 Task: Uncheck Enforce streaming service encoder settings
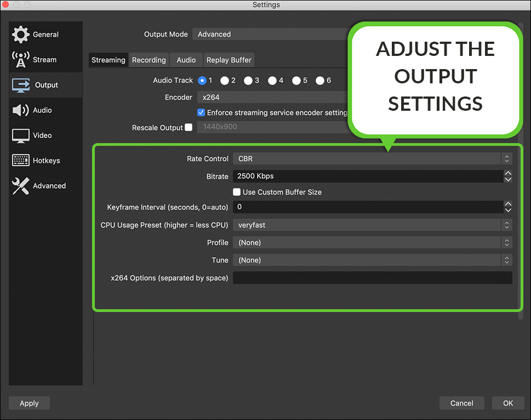pyautogui.click(x=201, y=112)
